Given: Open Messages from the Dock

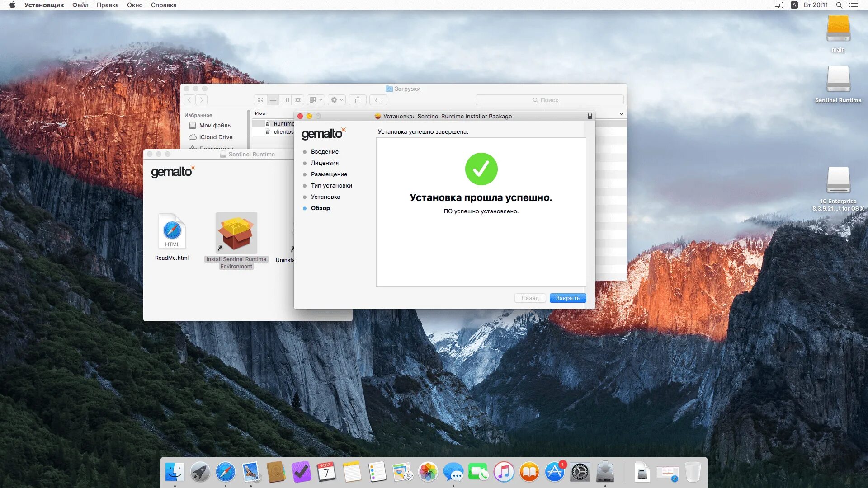Looking at the screenshot, I should click(x=453, y=472).
